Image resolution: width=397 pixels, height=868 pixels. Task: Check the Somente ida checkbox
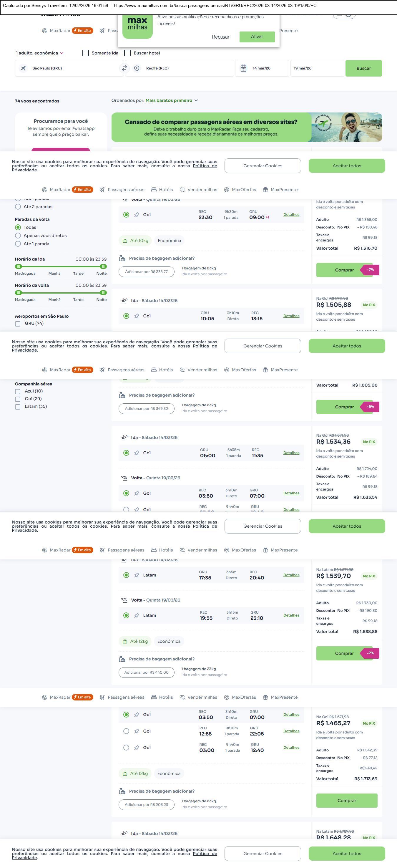tap(86, 53)
